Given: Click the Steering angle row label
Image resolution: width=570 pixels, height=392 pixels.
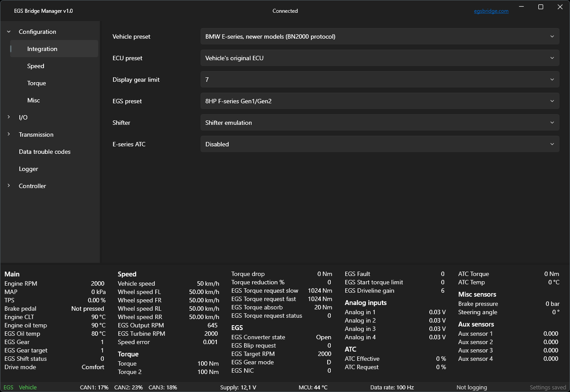Looking at the screenshot, I should (x=478, y=312).
